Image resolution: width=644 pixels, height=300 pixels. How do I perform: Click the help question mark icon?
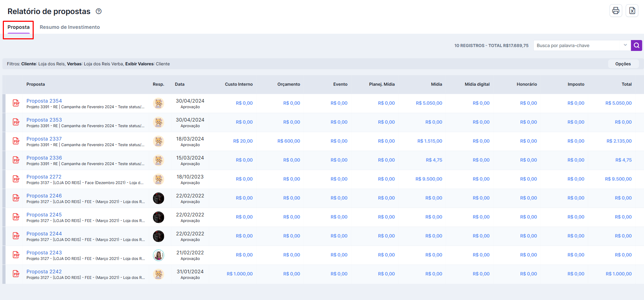99,11
